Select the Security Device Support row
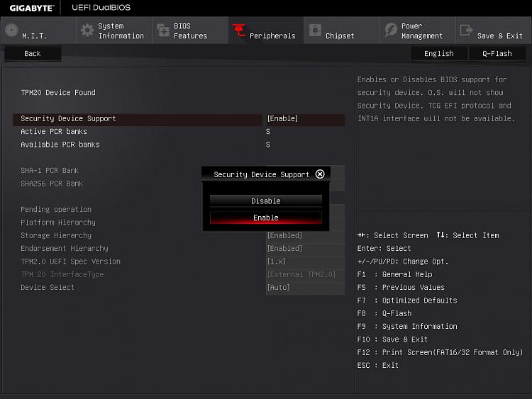 coord(179,118)
